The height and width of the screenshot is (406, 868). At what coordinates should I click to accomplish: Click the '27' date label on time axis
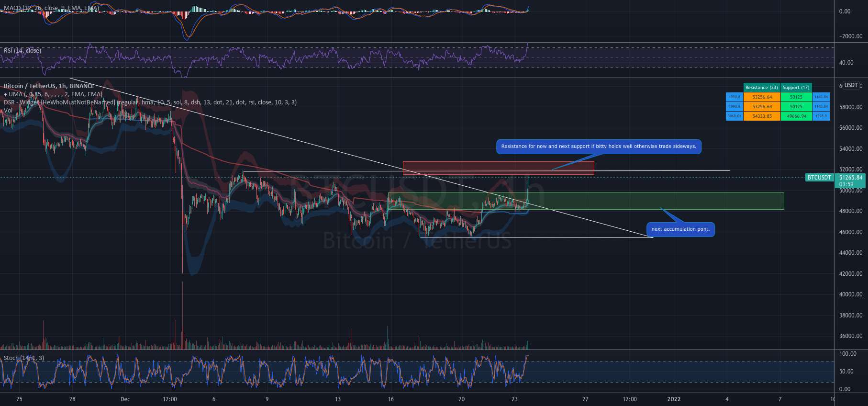click(585, 399)
